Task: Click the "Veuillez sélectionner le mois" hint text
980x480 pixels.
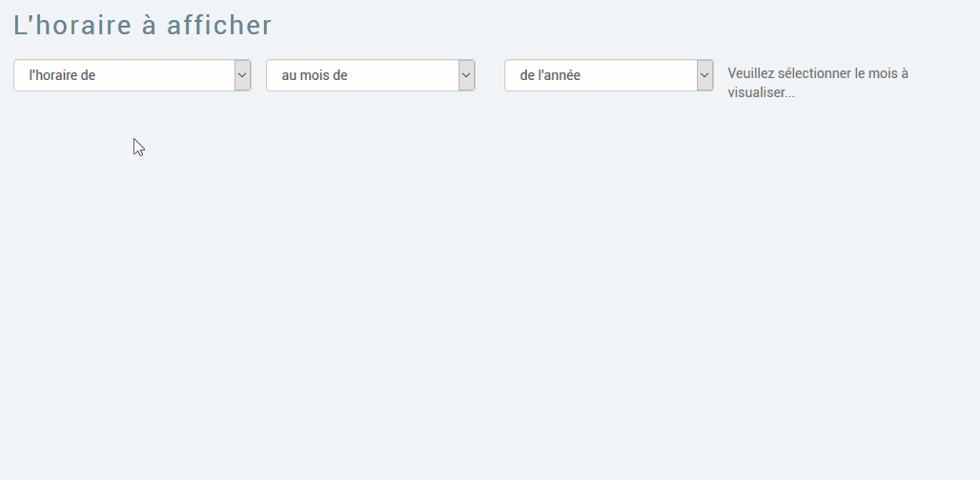Action: tap(817, 73)
